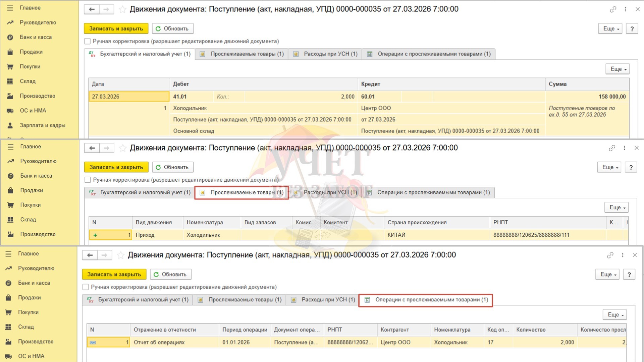Viewport: 644px width, 362px height.
Task: Open Еще dropdown above middle tracked goods table
Action: click(x=616, y=207)
